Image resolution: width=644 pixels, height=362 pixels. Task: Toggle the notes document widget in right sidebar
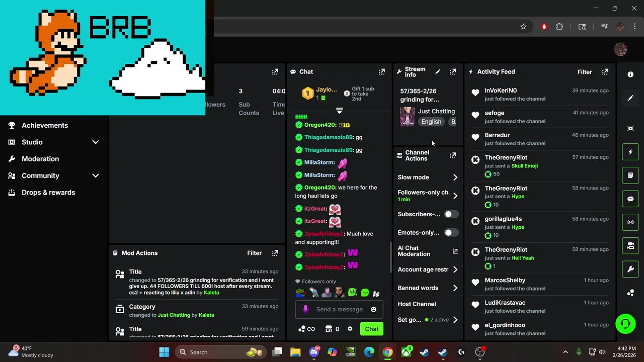point(630,175)
